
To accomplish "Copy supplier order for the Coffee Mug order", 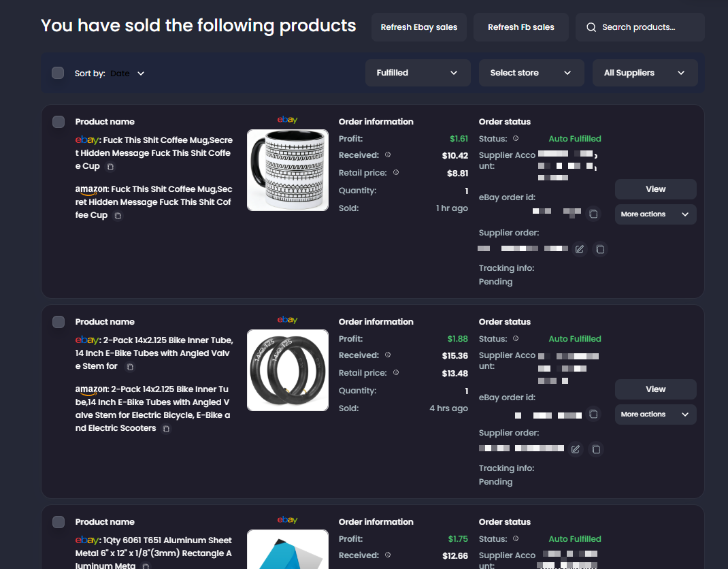I will pyautogui.click(x=600, y=249).
